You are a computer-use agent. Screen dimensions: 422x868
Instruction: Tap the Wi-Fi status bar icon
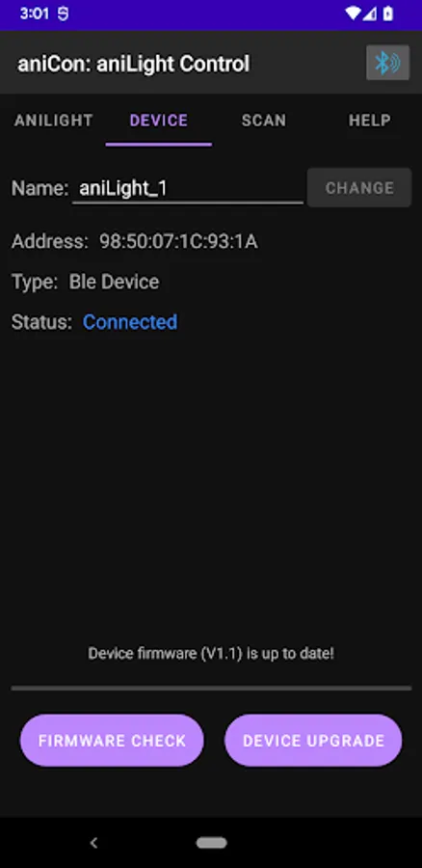353,14
